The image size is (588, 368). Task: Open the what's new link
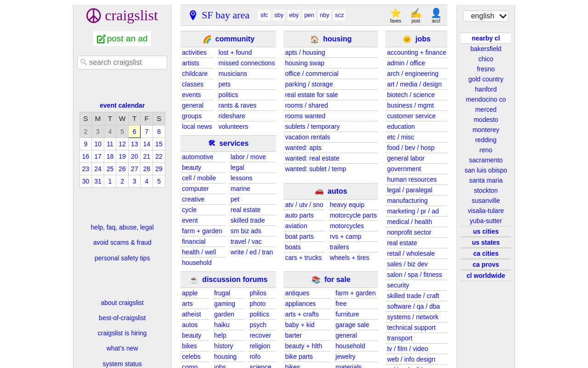click(x=122, y=348)
